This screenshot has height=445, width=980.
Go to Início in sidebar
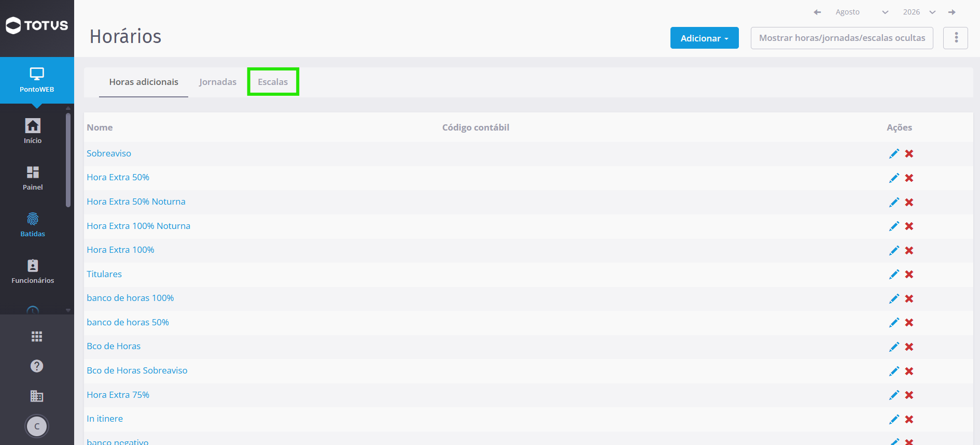click(33, 132)
